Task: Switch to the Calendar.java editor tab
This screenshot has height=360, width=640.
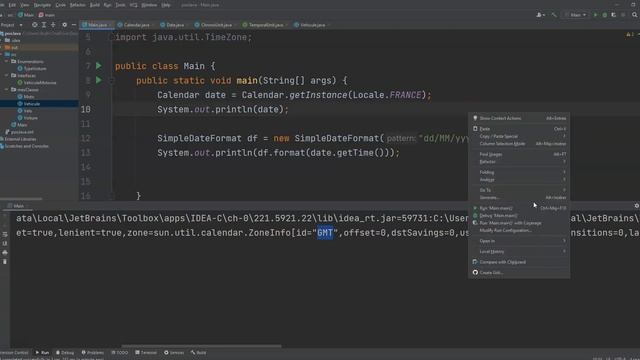Action: [136, 25]
